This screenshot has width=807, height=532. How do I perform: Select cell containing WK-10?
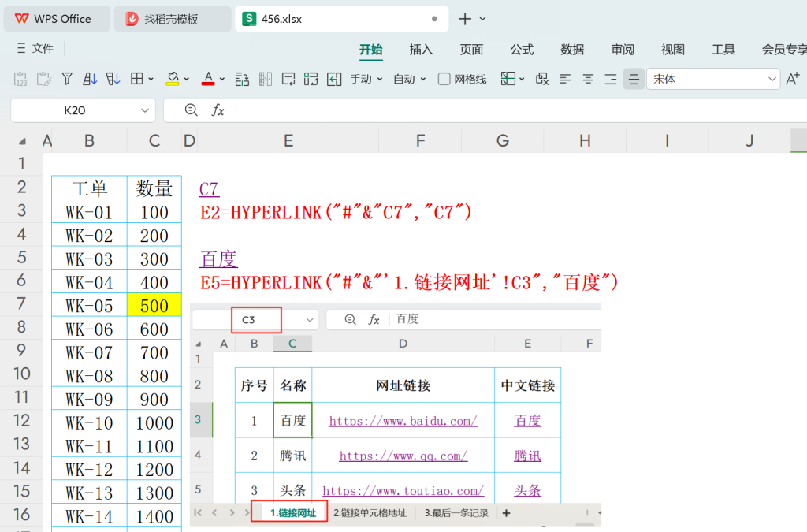tap(90, 422)
